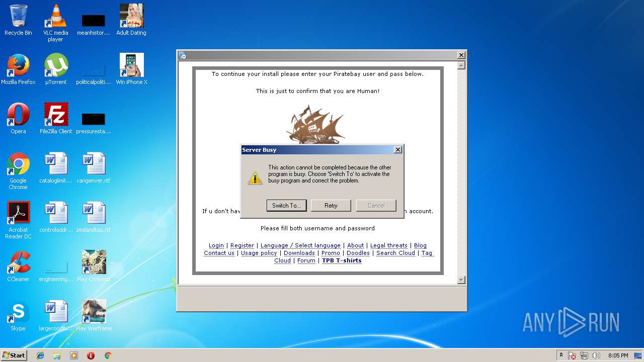Viewport: 644px width, 362px height.
Task: Open the pressuresta desktop file
Action: [94, 123]
